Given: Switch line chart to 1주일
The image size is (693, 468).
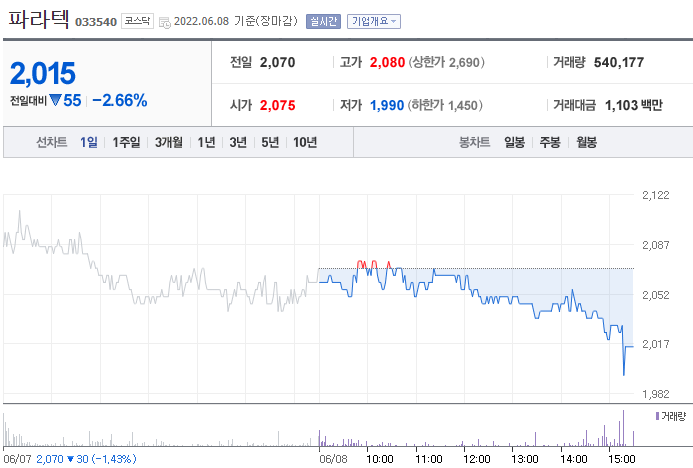Looking at the screenshot, I should (126, 142).
